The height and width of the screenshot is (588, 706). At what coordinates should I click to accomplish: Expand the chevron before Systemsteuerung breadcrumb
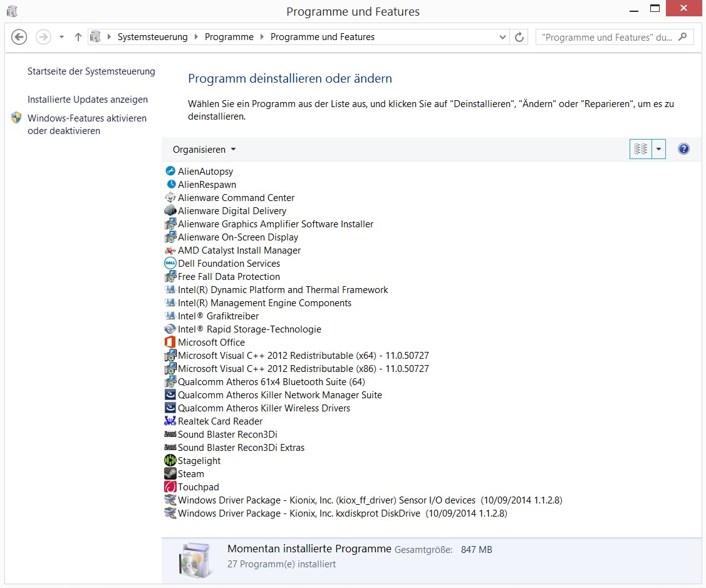[x=109, y=37]
